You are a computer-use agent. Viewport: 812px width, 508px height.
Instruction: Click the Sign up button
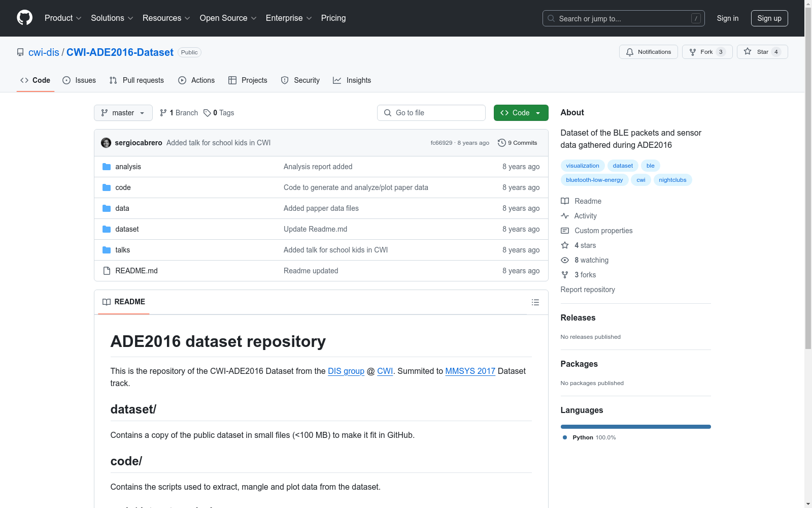click(769, 18)
